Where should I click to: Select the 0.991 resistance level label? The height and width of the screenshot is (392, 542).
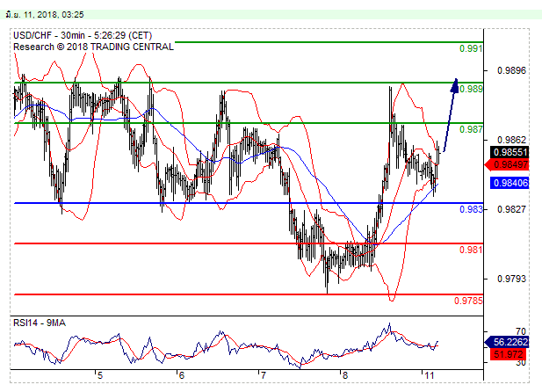point(471,48)
